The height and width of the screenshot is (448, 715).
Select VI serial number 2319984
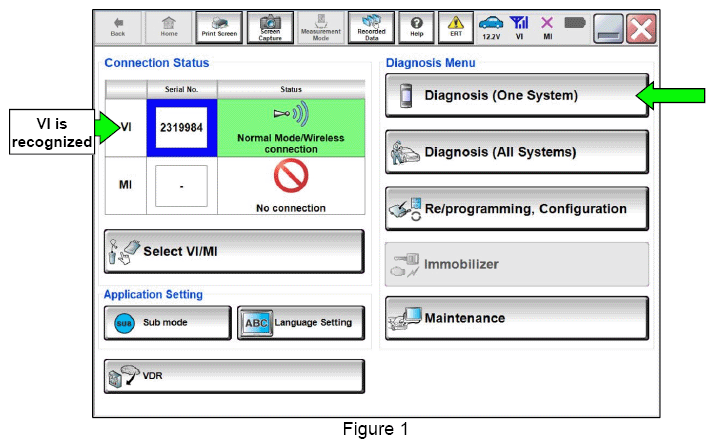[x=181, y=128]
